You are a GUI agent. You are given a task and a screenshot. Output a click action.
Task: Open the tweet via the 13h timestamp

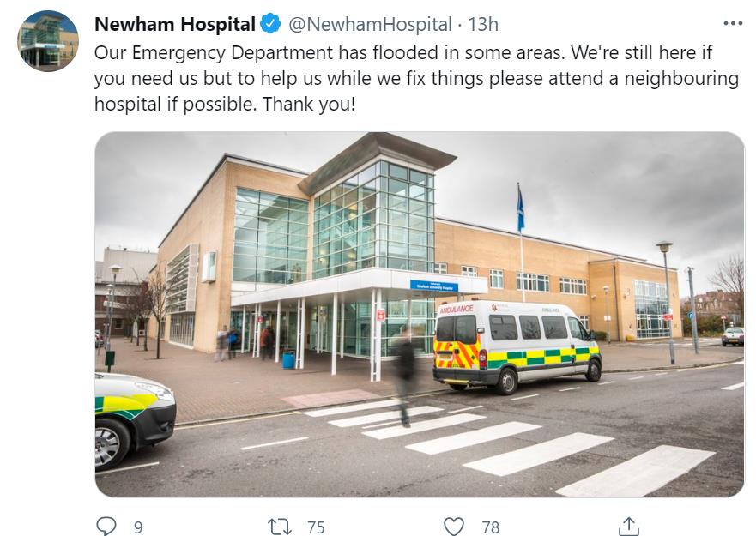pyautogui.click(x=483, y=24)
